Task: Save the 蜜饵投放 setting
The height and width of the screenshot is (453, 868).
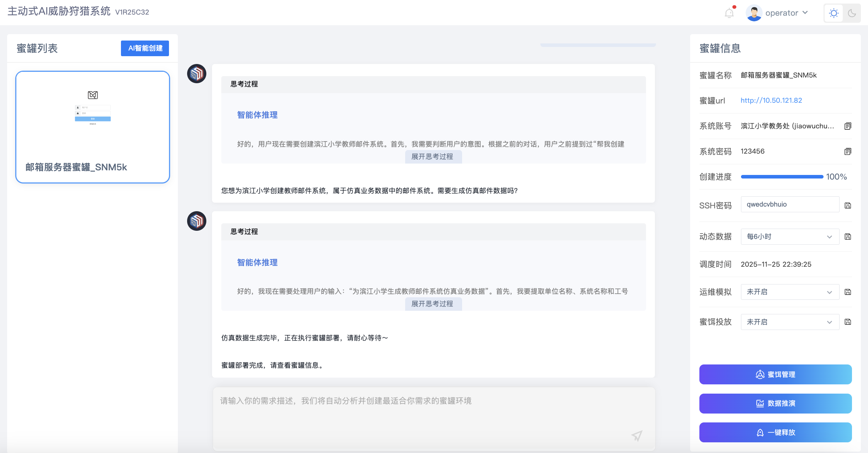Action: pos(848,322)
